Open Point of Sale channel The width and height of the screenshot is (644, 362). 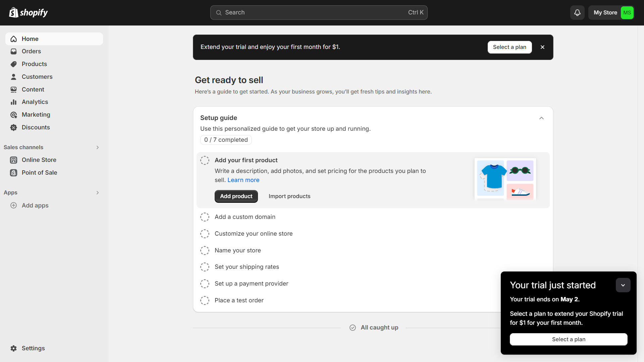39,172
